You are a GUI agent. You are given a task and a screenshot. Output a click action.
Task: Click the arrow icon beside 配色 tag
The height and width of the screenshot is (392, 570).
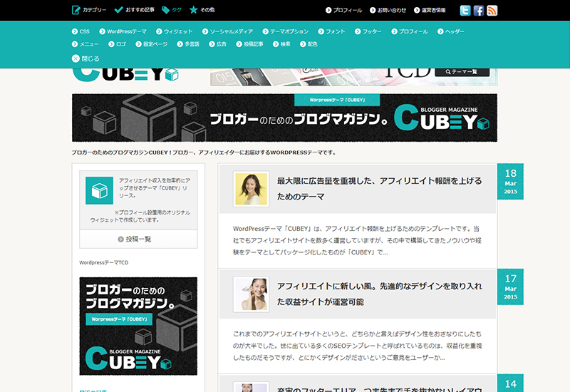303,44
